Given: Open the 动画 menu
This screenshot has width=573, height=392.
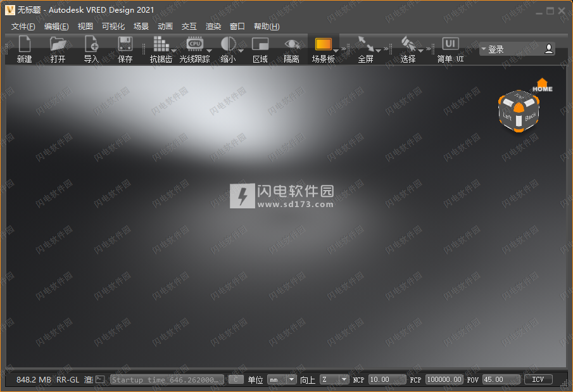Looking at the screenshot, I should pos(165,27).
